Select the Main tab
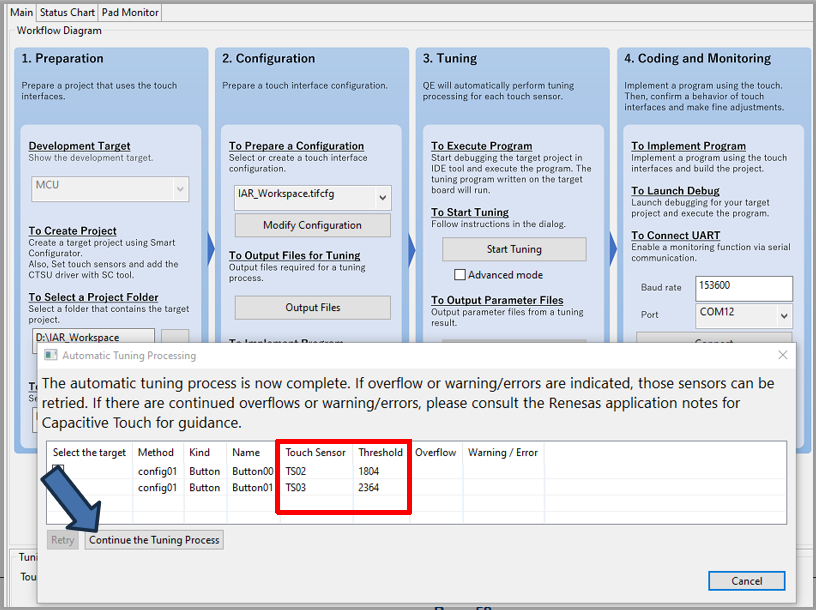The image size is (816, 610). coord(21,12)
